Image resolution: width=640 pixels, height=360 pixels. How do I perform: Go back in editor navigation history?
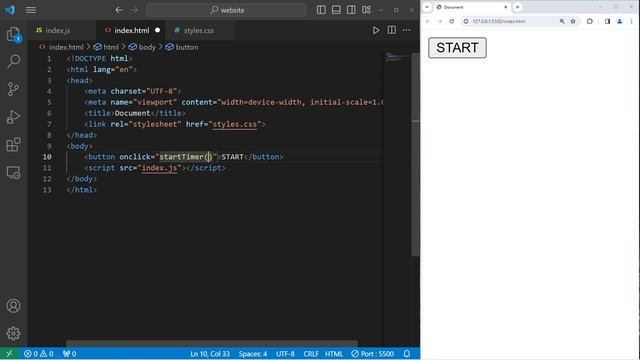(119, 10)
